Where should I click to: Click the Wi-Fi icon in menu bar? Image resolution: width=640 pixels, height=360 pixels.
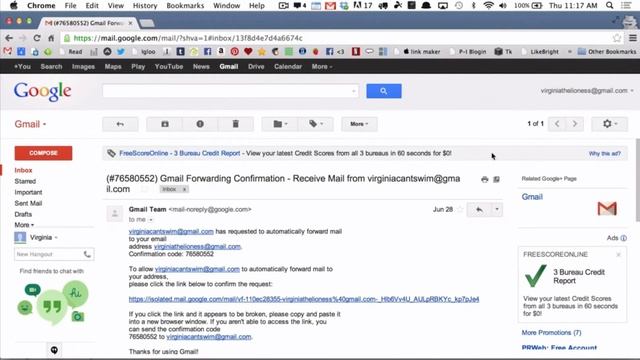pos(488,5)
